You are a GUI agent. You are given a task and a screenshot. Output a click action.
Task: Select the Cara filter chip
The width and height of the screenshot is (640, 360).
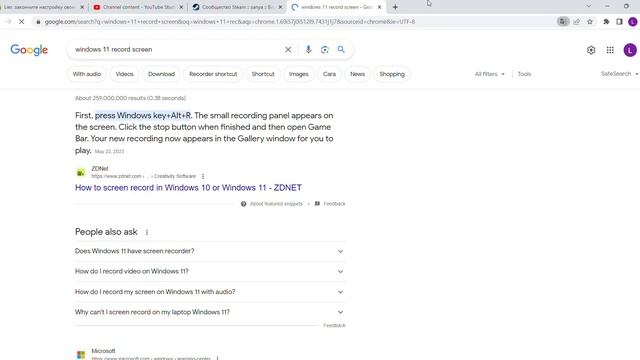tap(329, 74)
